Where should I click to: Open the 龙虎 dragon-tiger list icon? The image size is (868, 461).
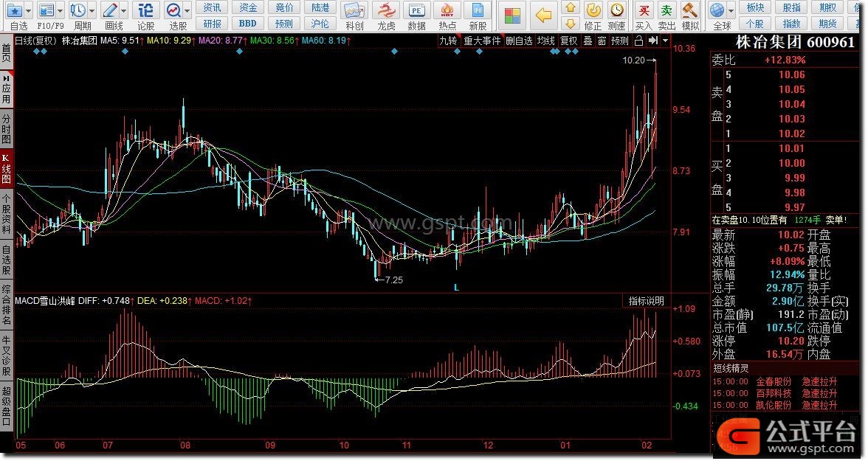(386, 10)
